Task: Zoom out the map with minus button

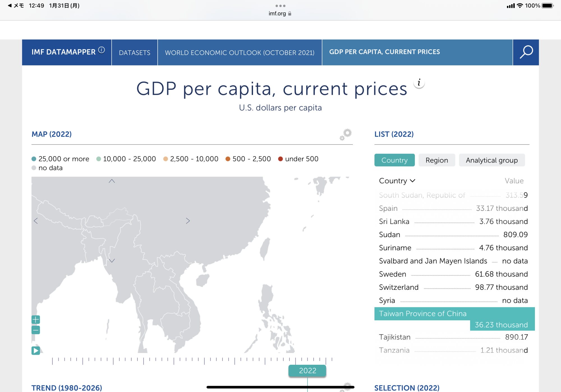Action: pos(36,330)
